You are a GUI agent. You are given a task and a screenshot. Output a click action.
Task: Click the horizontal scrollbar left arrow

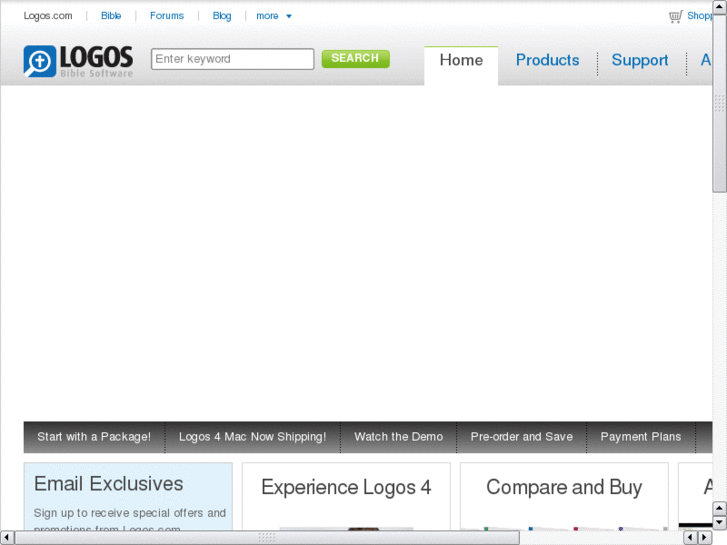[7, 538]
